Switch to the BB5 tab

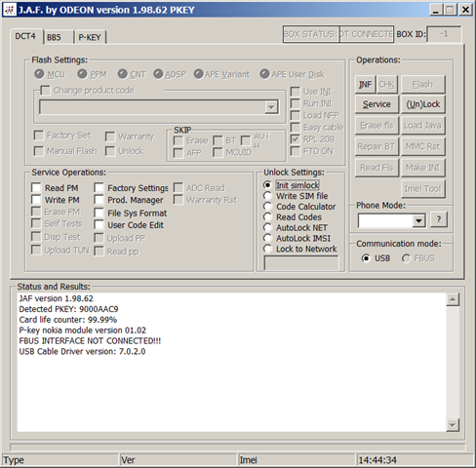[x=58, y=37]
